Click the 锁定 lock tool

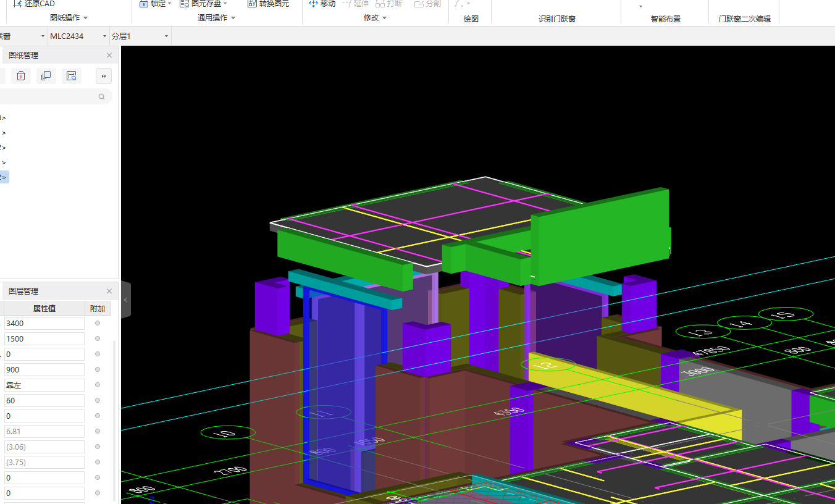coord(154,4)
